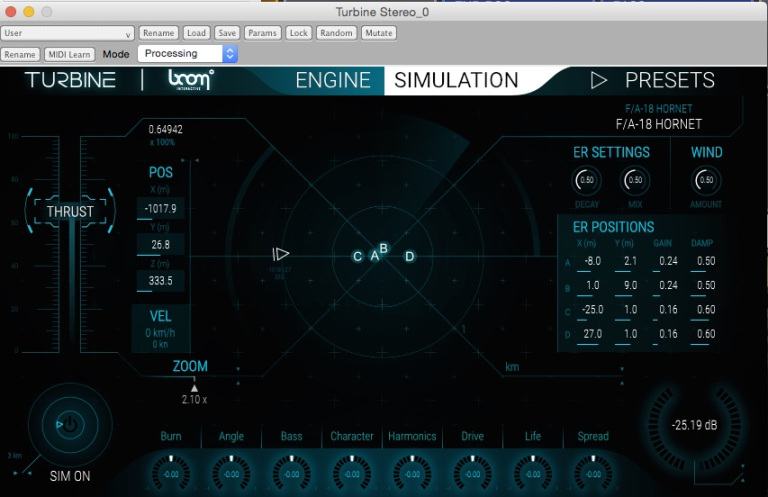The image size is (768, 497).
Task: Switch to the SIMULATION tab
Action: tap(456, 81)
